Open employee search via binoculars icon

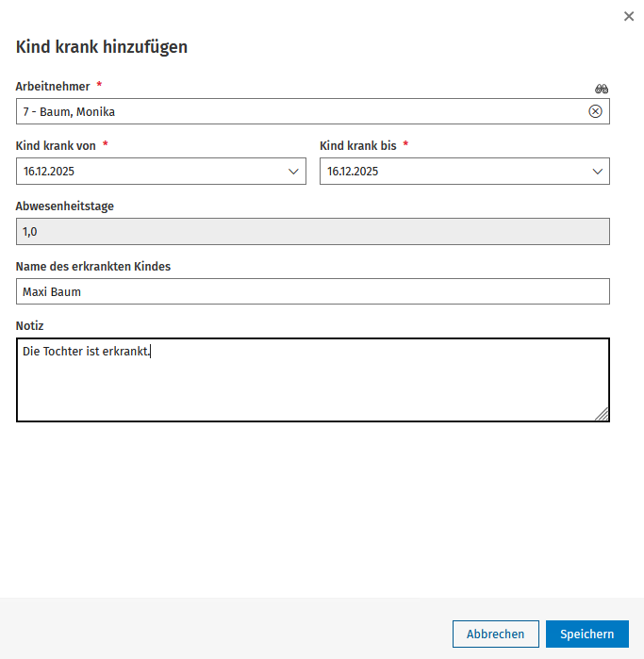(602, 89)
